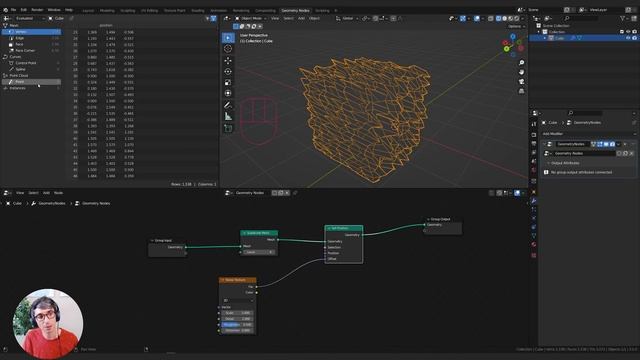Click the green Y axis gizmo ball

click(507, 49)
